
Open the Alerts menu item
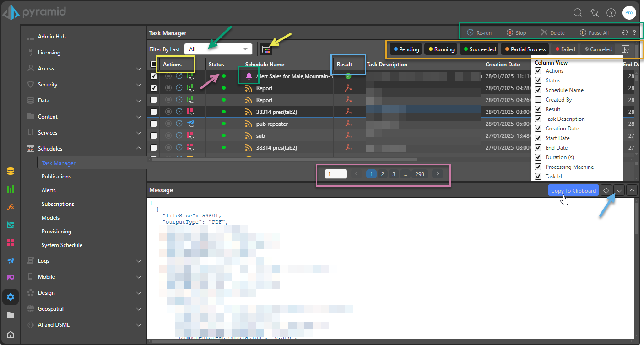tap(49, 190)
